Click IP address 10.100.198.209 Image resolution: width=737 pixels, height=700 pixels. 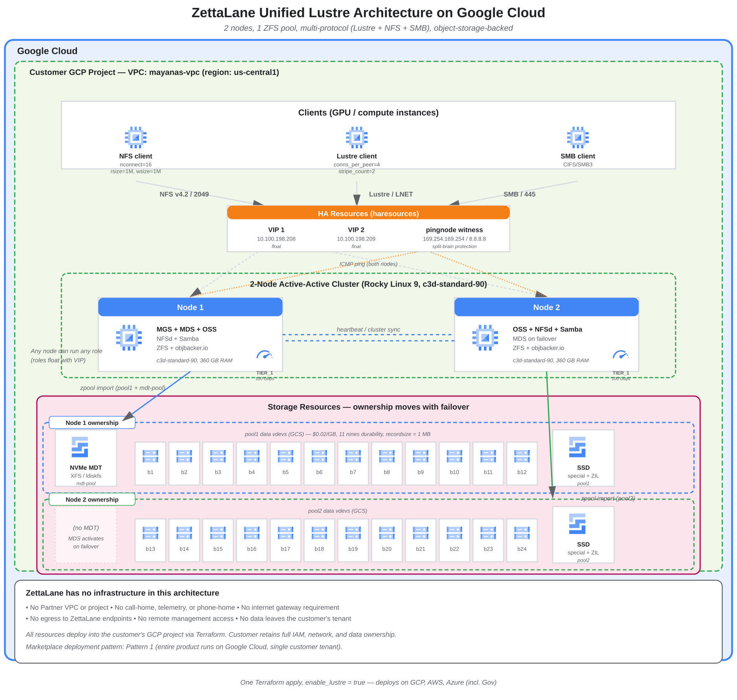[356, 239]
